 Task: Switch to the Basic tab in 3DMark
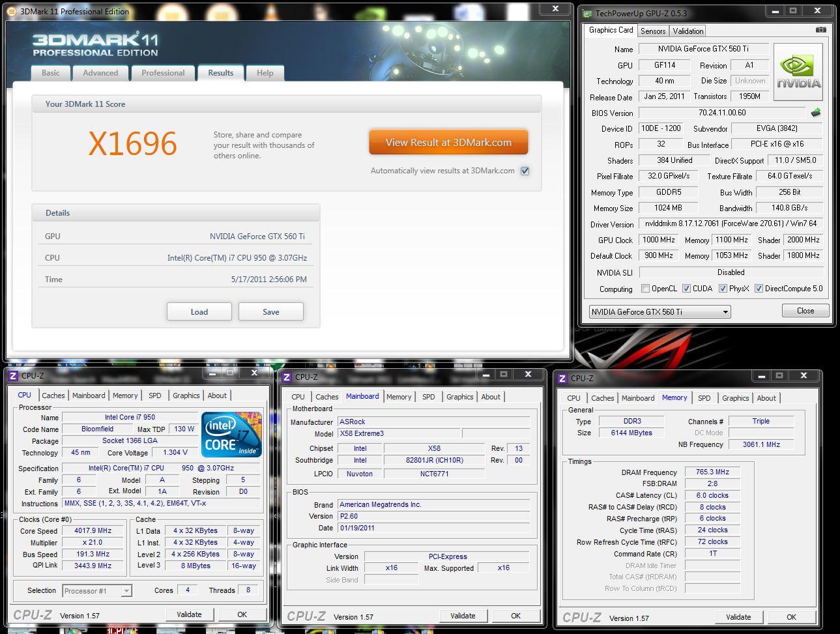51,73
